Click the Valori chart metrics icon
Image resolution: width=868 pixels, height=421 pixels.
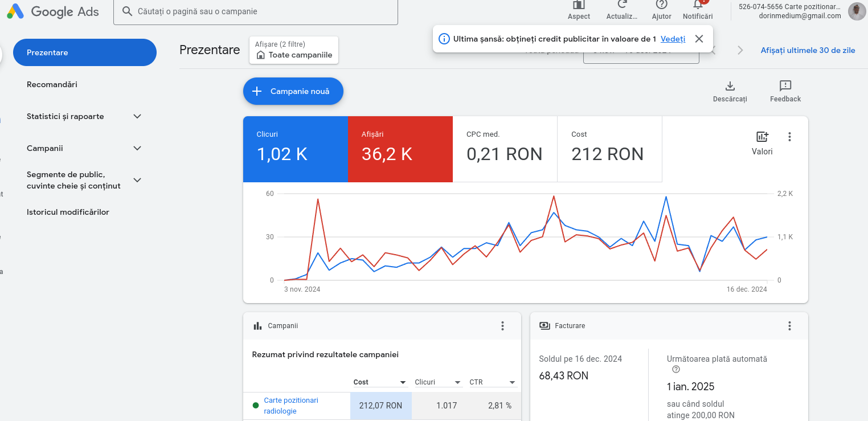tap(762, 137)
